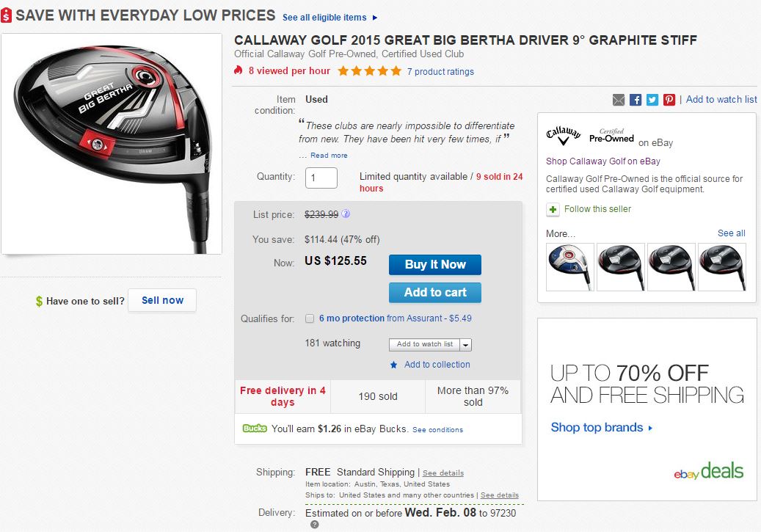Expand See all eligible items arrow
The width and height of the screenshot is (761, 532).
coord(375,18)
